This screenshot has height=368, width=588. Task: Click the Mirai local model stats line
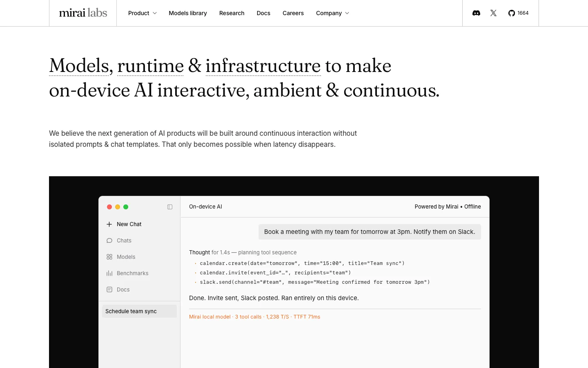254,317
